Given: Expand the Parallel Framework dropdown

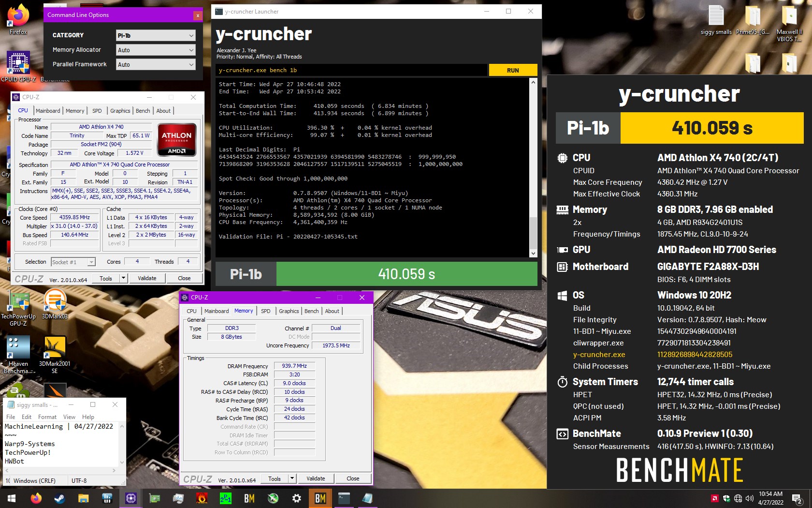Looking at the screenshot, I should (156, 64).
